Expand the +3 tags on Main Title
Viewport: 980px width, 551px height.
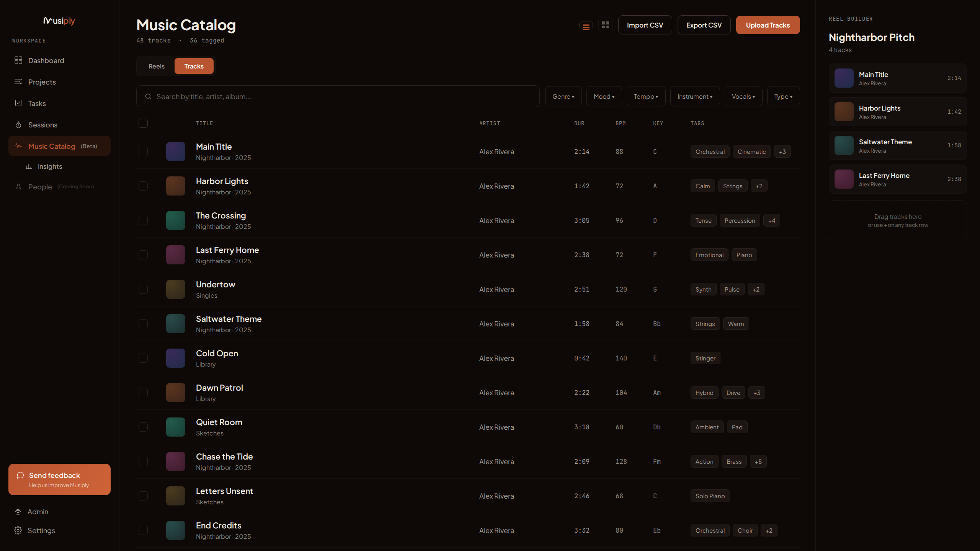click(x=782, y=152)
